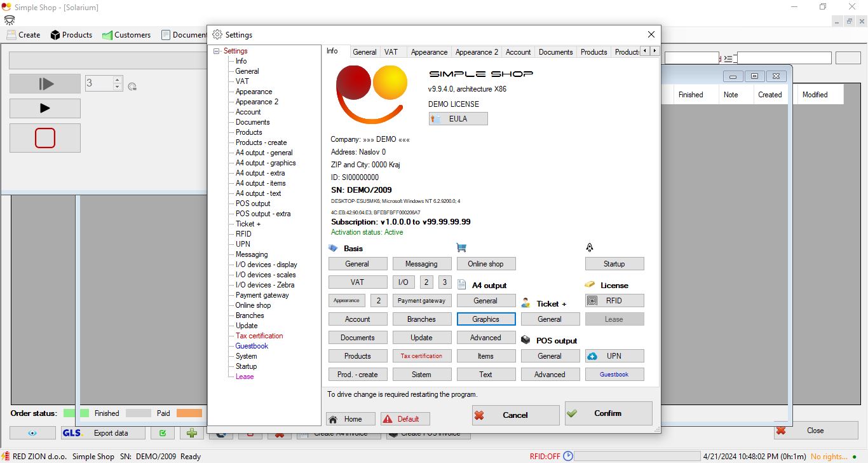The width and height of the screenshot is (868, 463).
Task: Select the purple Lease tree item
Action: [245, 377]
